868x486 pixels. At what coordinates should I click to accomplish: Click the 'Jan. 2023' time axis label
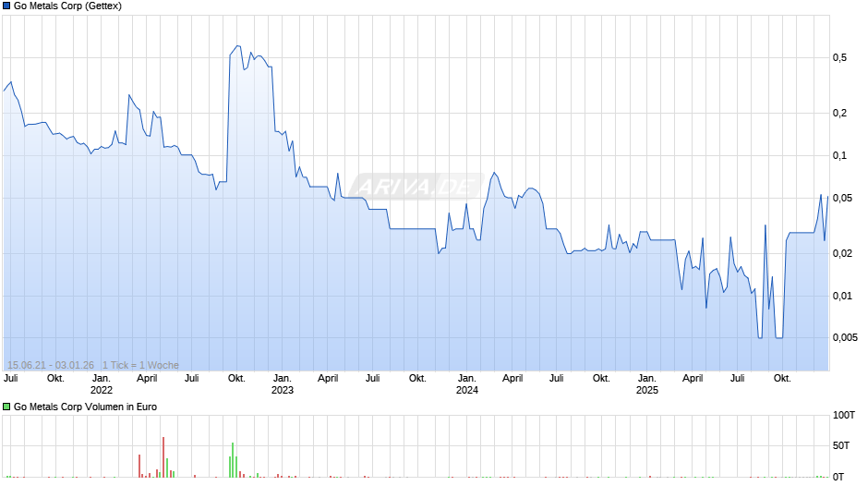coord(283,384)
